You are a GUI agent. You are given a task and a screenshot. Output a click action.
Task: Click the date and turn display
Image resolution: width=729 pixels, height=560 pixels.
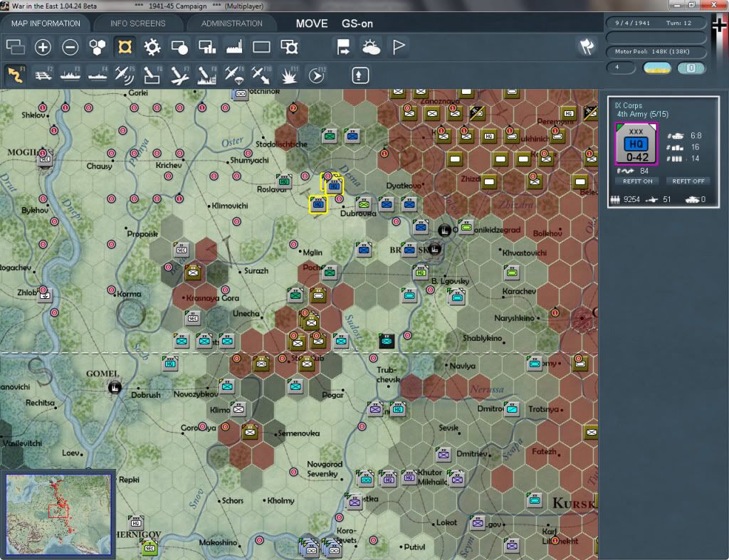click(656, 23)
